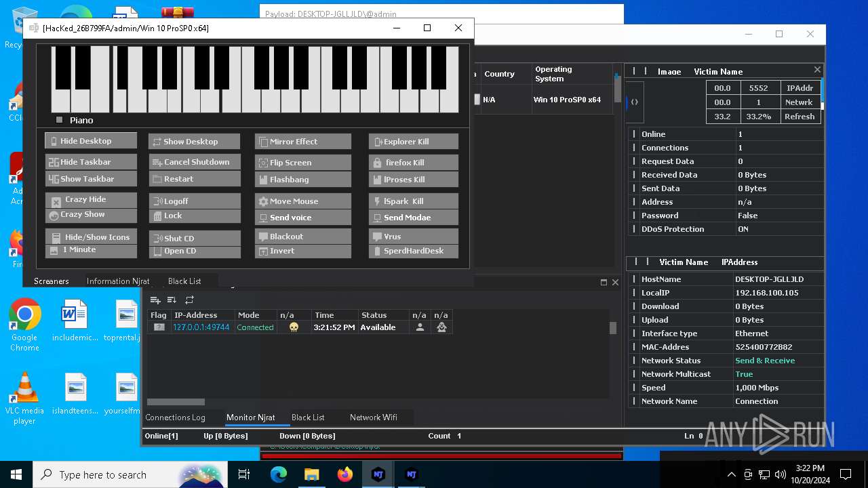Toggle the Piano checkbox
868x488 pixels.
[60, 120]
